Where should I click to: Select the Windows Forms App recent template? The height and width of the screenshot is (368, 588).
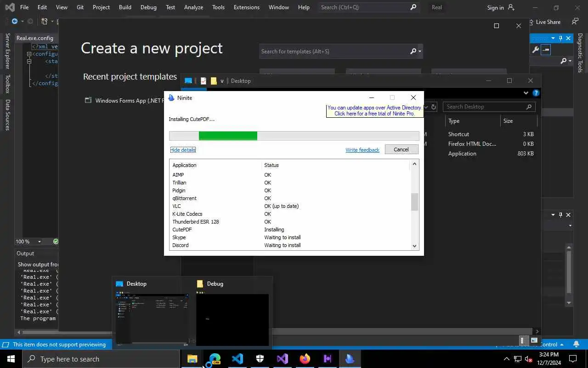click(123, 101)
